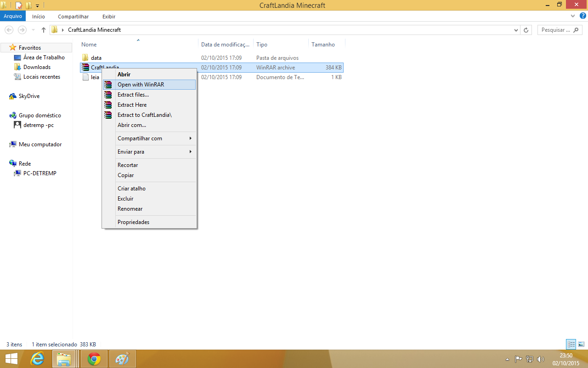Click the volume speaker tray icon
588x368 pixels.
[x=541, y=359]
